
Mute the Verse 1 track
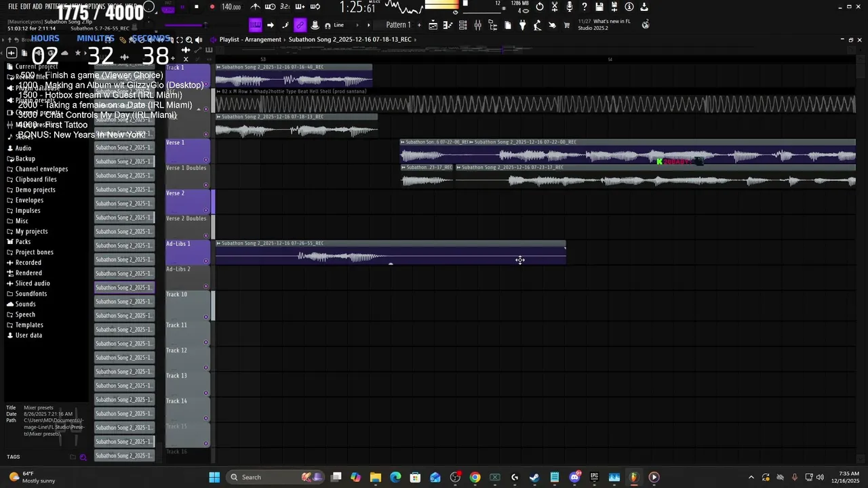(206, 159)
